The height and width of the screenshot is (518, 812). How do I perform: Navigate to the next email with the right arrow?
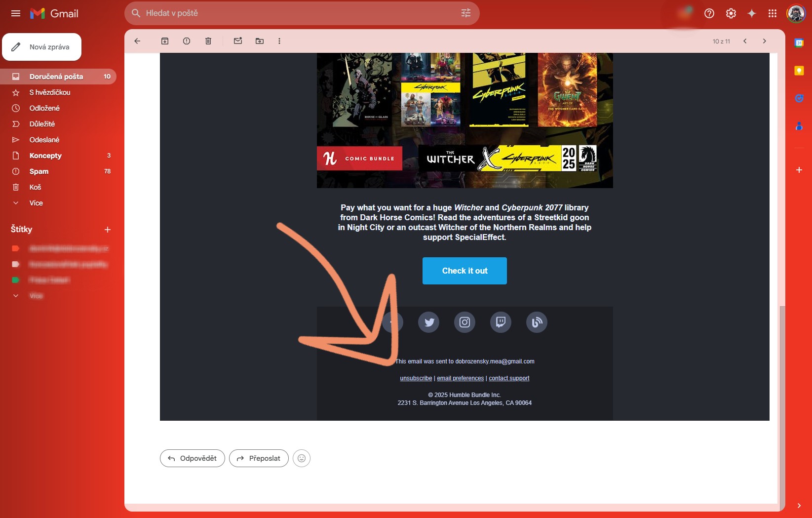point(764,41)
